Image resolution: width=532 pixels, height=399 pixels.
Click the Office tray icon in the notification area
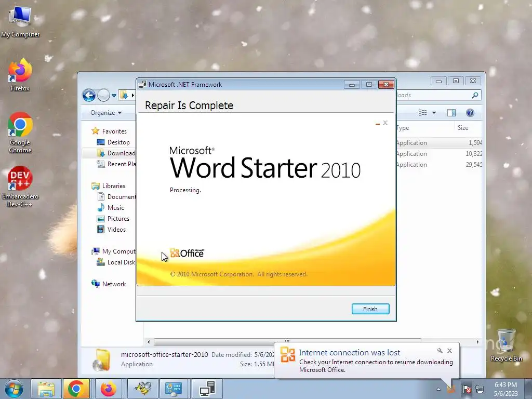pos(451,390)
